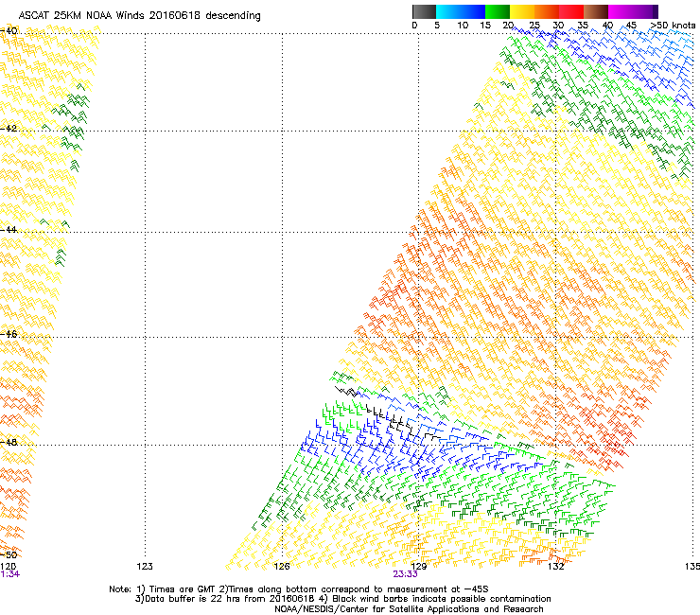Click the '>50 knots' scale label
The image size is (700, 615).
[x=673, y=26]
